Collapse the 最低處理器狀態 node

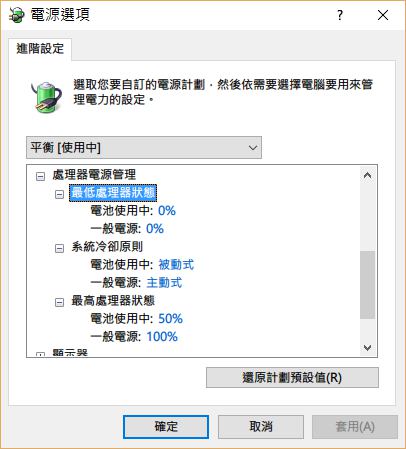point(59,194)
